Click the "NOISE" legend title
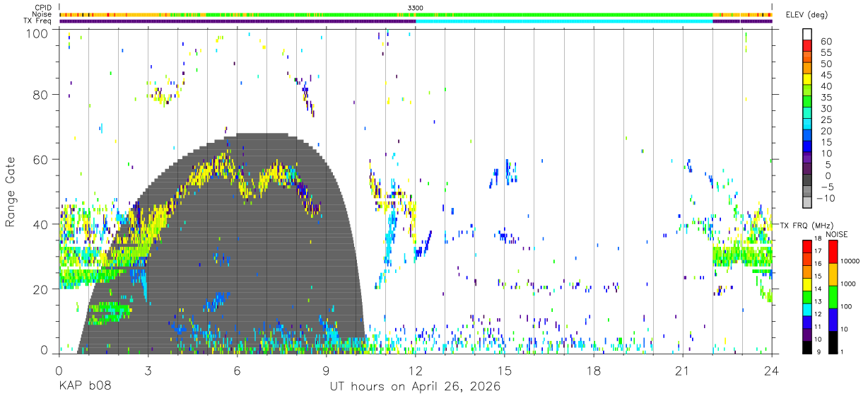The image size is (868, 401). (836, 234)
